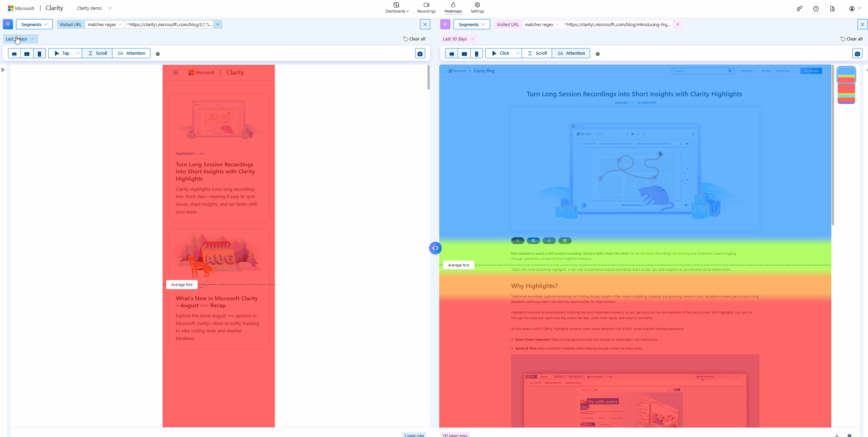Open the left pane's blue filter icon
This screenshot has height=437, width=868.
pos(8,24)
